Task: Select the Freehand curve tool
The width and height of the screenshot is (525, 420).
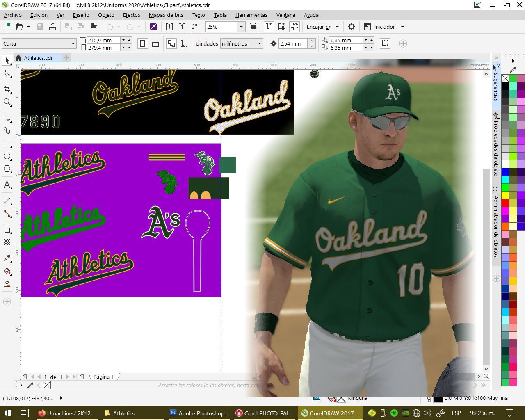Action: (x=7, y=118)
